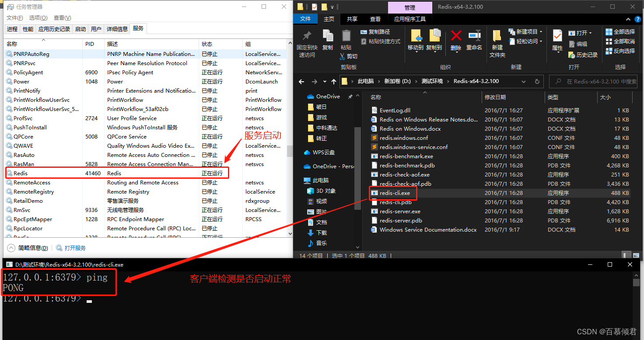The width and height of the screenshot is (644, 340).
Task: Open the Explorer 共享 ribbon tab
Action: [x=352, y=19]
